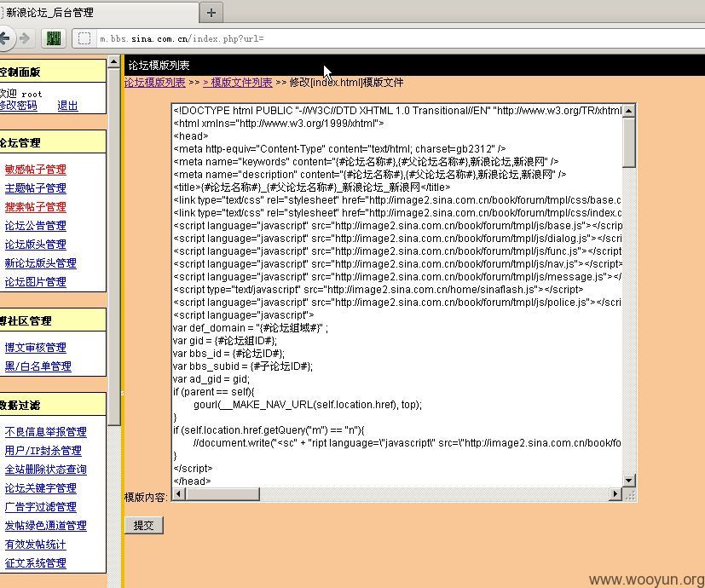705x588 pixels.
Task: Click the sidebar frame scrollbar thumb
Action: (113, 246)
